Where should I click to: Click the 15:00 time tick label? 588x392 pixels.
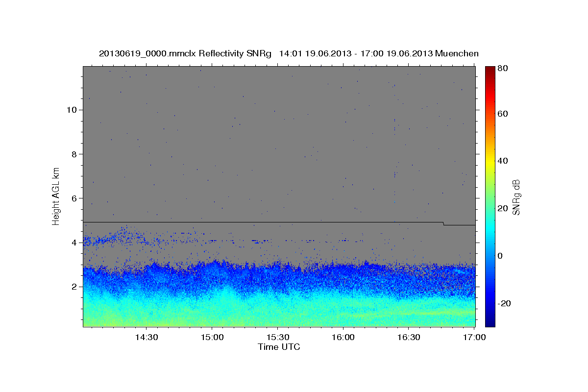213,337
